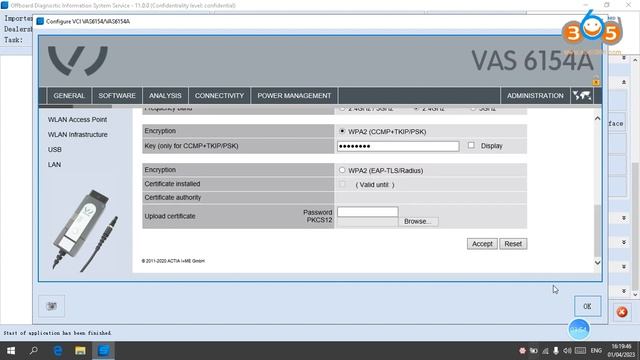Click the ENG input language indicator

(596, 351)
